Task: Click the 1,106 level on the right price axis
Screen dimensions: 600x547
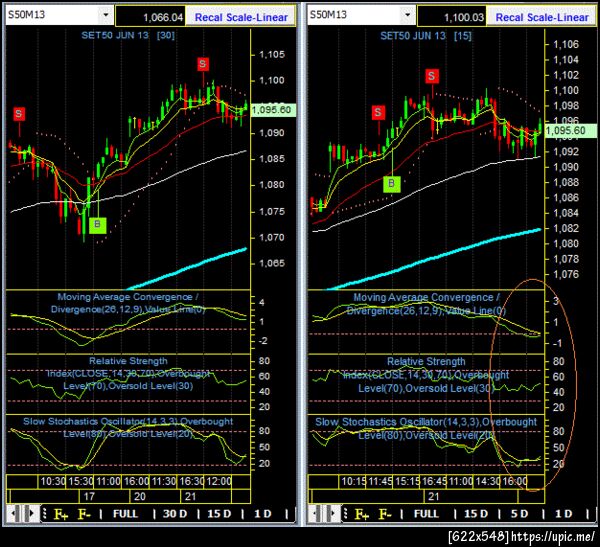Action: [x=566, y=44]
